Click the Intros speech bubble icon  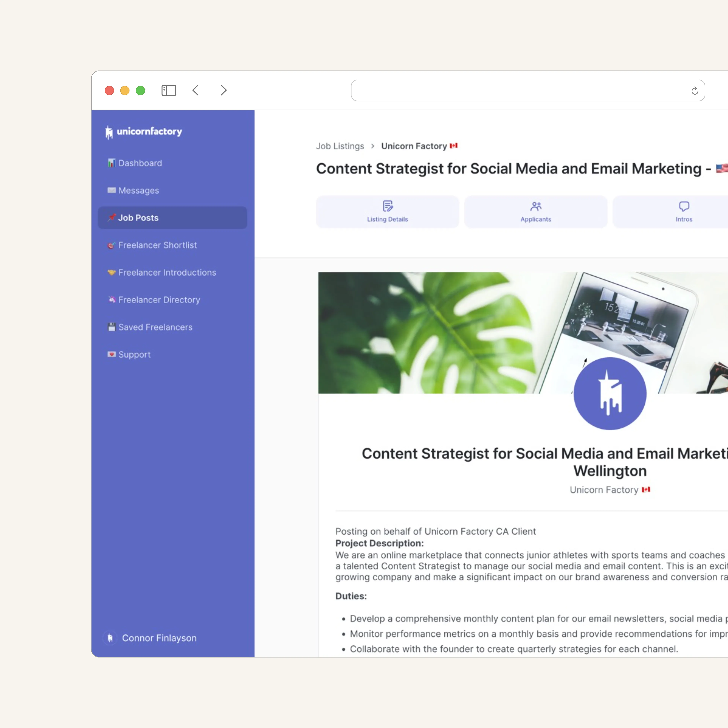(x=684, y=206)
